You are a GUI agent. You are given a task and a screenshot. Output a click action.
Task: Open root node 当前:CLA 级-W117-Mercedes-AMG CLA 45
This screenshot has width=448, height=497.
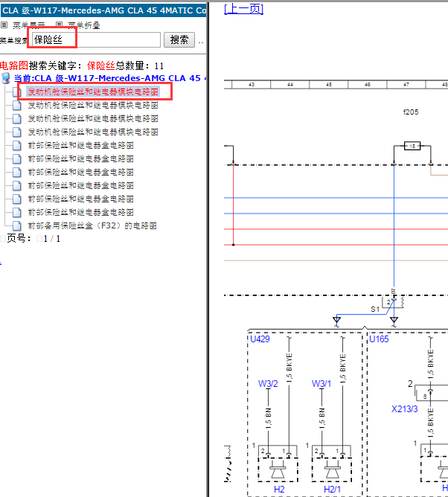pyautogui.click(x=109, y=78)
